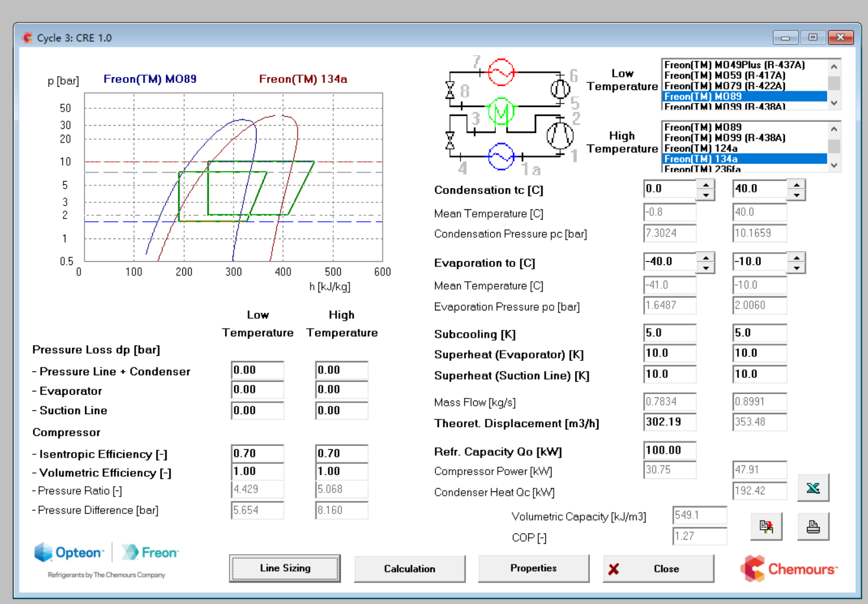Select Freon(TM) 134a in High Temperature list
This screenshot has width=868, height=604.
coord(744,159)
